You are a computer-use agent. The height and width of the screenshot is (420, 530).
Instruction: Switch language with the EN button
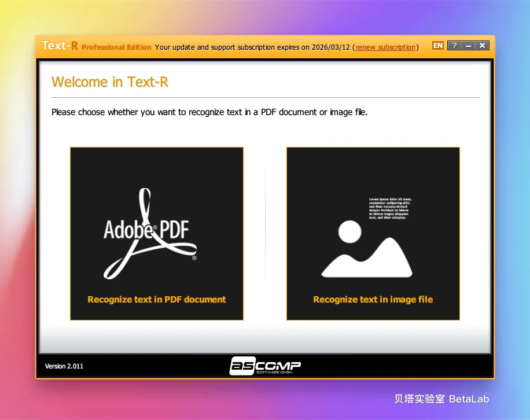click(x=438, y=46)
